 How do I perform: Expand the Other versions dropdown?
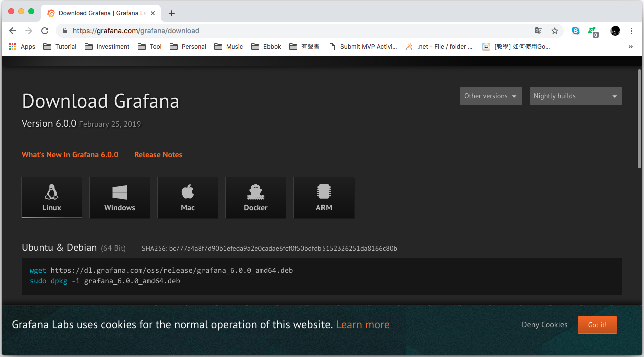491,96
